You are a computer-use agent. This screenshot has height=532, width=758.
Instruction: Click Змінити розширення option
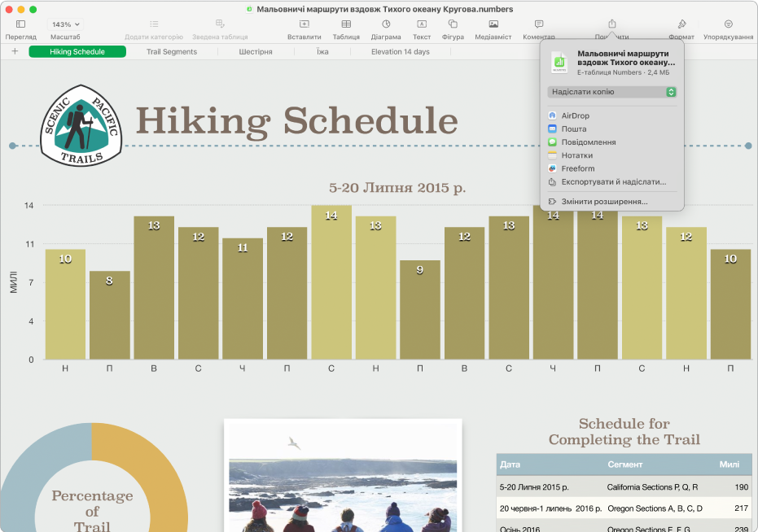612,202
